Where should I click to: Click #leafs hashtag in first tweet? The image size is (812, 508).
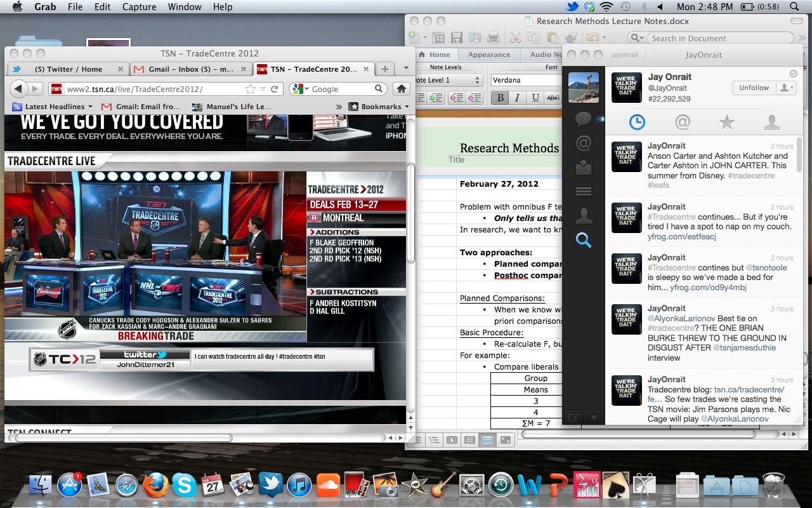coord(658,185)
